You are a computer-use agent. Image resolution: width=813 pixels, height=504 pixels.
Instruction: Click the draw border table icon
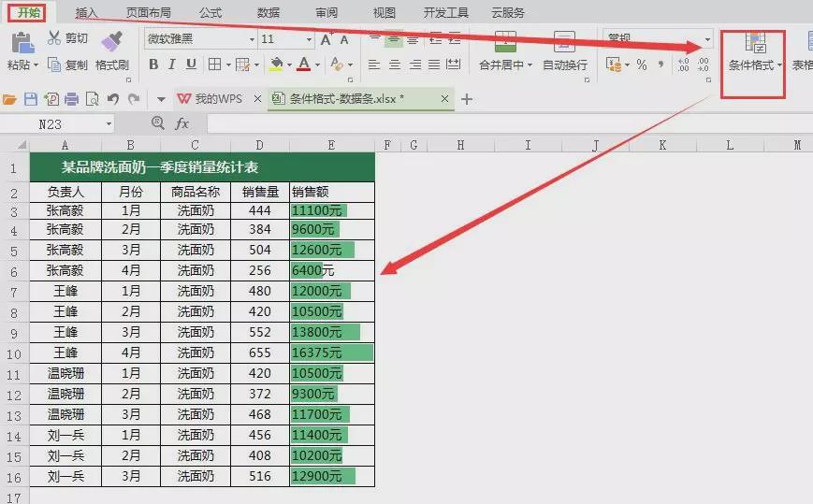242,65
